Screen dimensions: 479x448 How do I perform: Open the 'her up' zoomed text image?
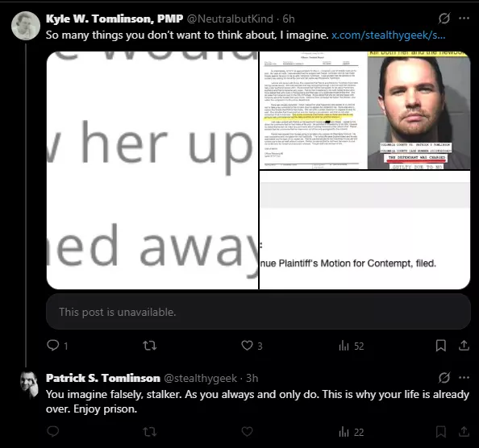152,170
